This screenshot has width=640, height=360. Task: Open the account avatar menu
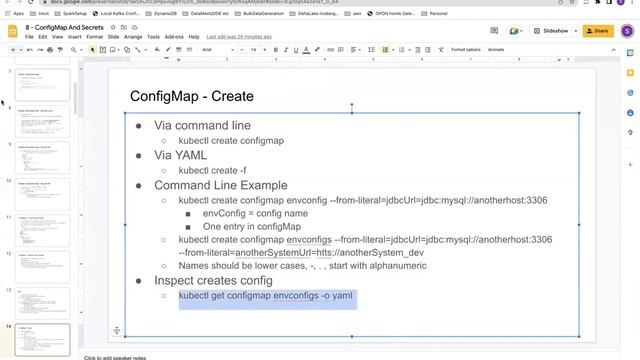[627, 31]
